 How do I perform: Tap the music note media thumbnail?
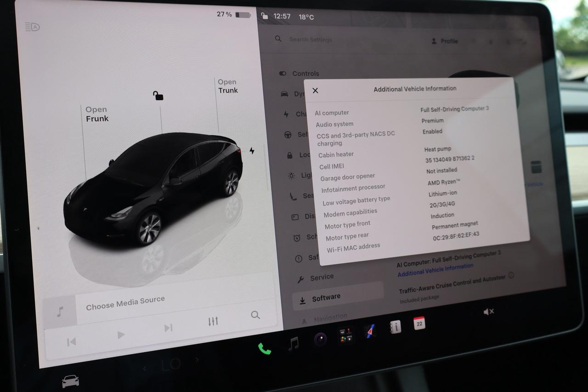60,312
